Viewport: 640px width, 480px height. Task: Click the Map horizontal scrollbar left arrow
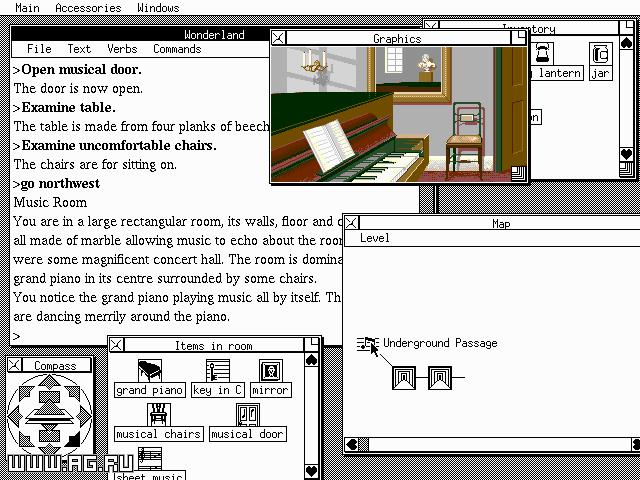coord(352,445)
